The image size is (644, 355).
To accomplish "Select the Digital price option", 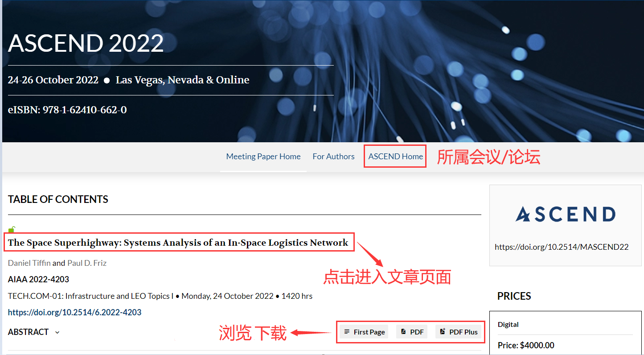I will [508, 325].
